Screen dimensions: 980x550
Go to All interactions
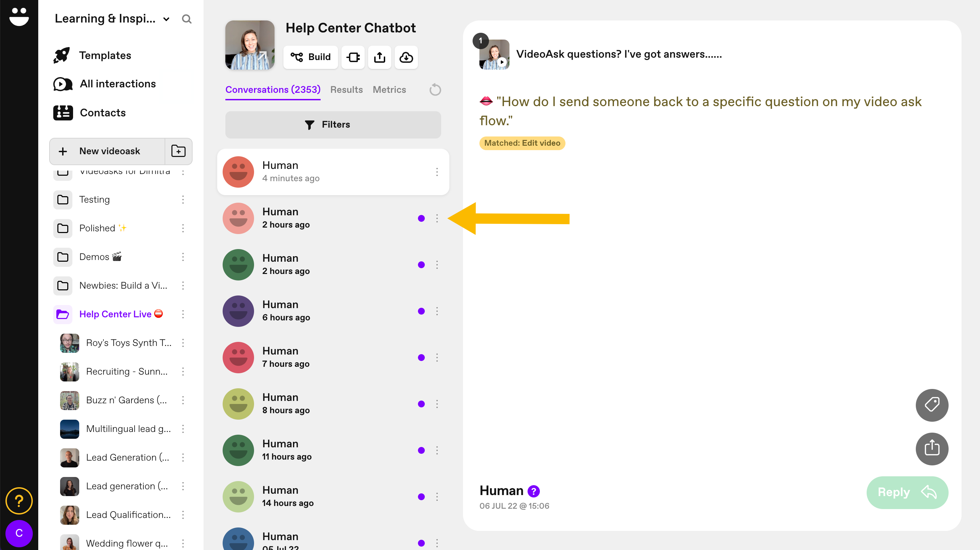point(105,84)
